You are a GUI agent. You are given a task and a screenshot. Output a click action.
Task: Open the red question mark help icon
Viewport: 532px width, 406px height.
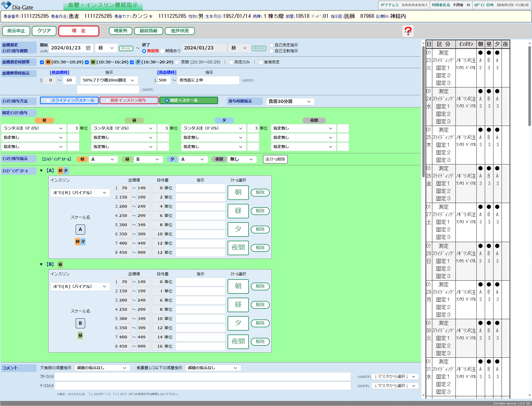coord(408,31)
